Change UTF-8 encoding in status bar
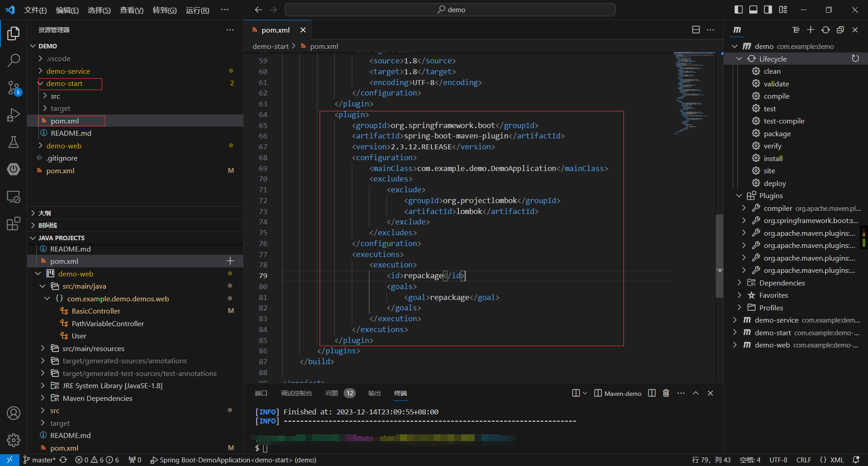The image size is (868, 466). (x=778, y=460)
